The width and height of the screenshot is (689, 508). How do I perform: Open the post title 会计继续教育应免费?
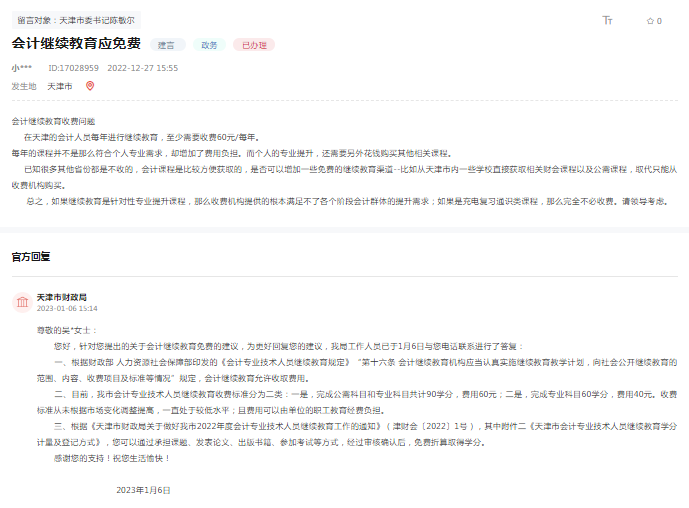click(x=76, y=44)
